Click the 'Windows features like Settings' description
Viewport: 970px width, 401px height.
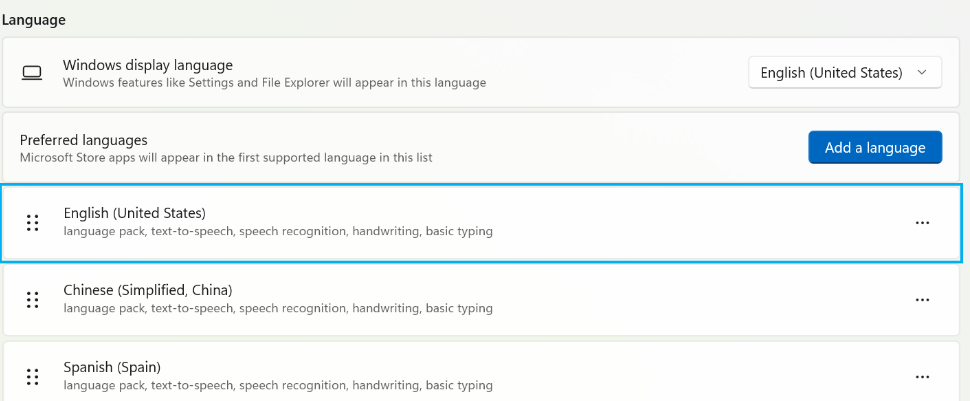click(x=275, y=82)
